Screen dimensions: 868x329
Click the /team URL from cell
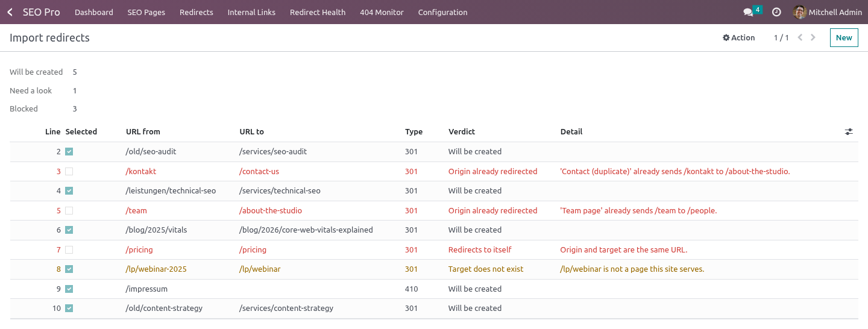[x=136, y=211]
